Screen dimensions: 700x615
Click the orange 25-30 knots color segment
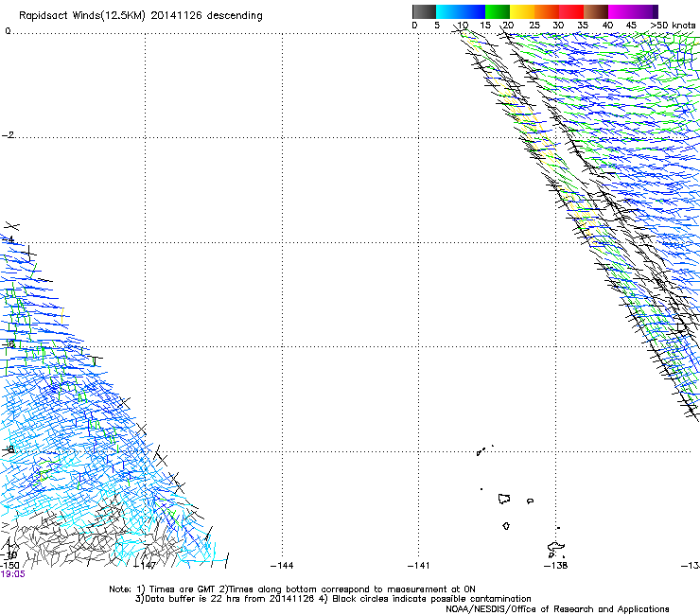pyautogui.click(x=547, y=11)
